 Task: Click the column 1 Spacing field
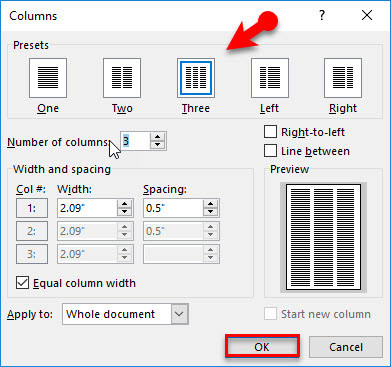pos(173,208)
